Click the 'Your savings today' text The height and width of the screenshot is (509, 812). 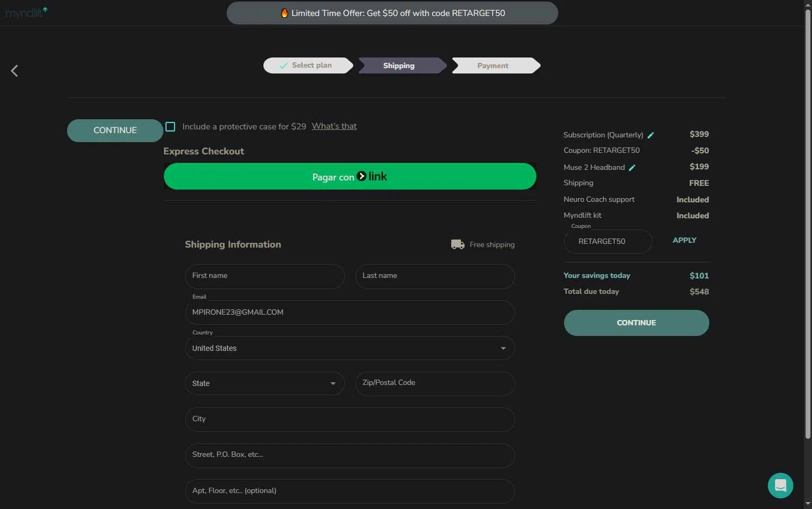596,275
